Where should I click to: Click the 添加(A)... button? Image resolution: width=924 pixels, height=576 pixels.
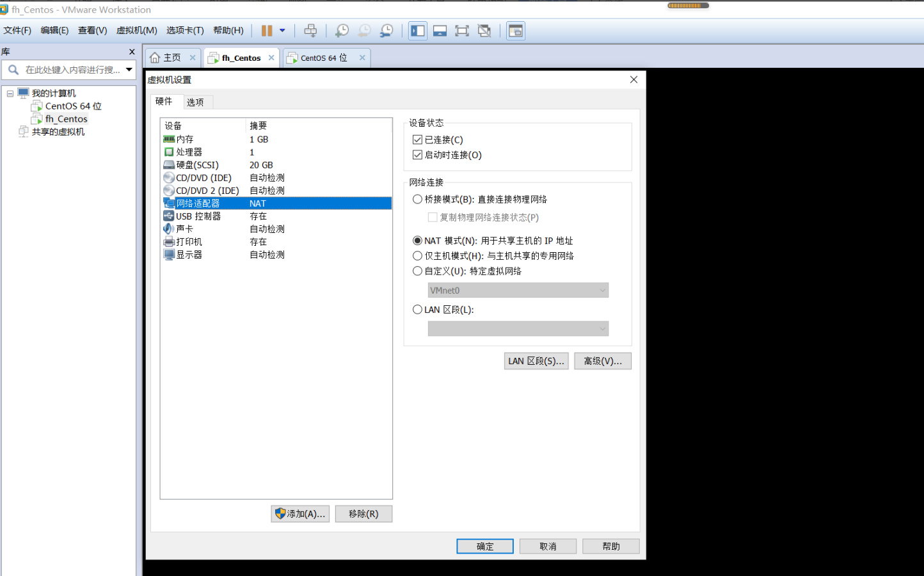point(300,514)
